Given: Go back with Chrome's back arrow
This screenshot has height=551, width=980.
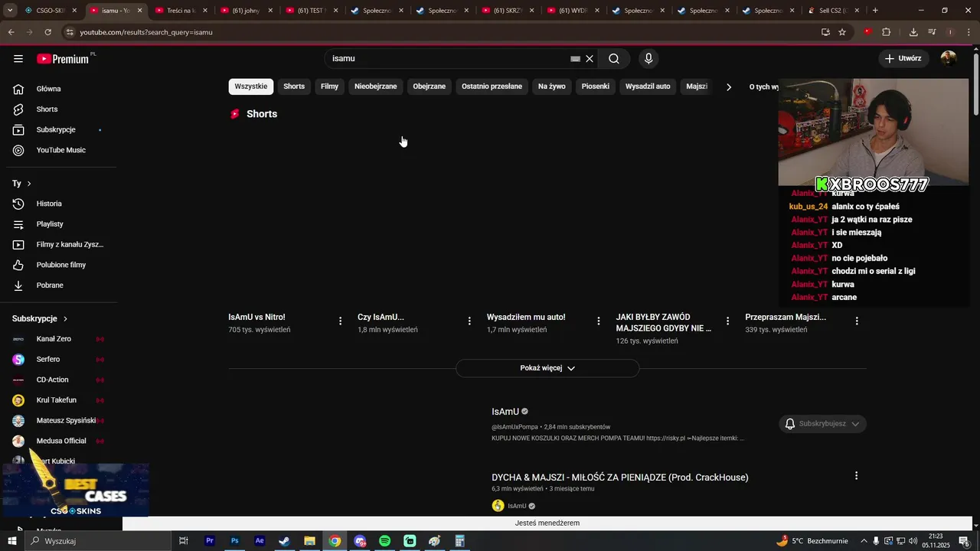Looking at the screenshot, I should [11, 32].
